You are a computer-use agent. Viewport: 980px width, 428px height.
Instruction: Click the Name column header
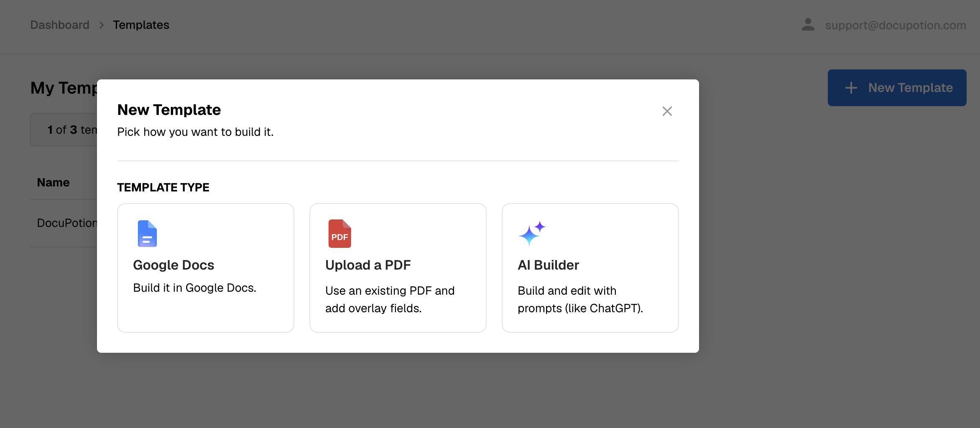53,183
